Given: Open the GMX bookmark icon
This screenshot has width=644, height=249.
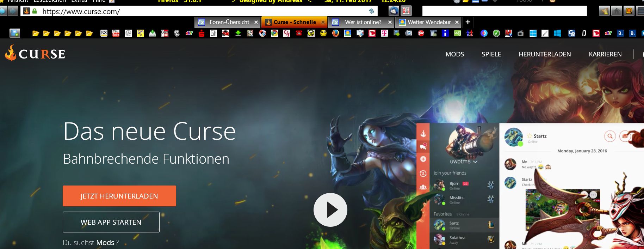Looking at the screenshot, I should 140,33.
